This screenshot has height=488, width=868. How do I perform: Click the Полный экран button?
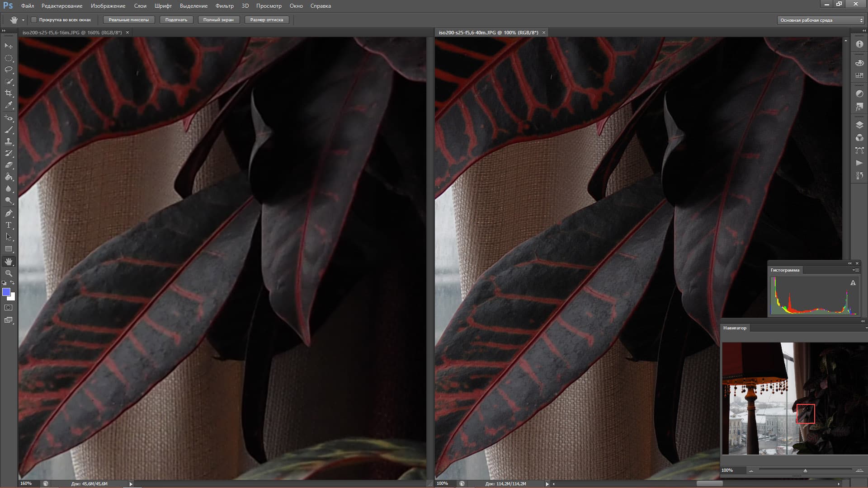(218, 20)
